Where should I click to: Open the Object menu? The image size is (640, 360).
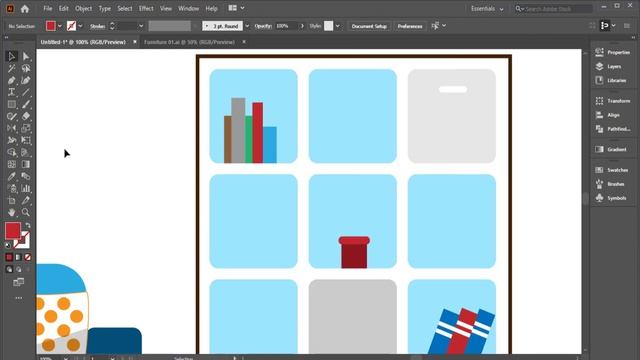point(83,9)
